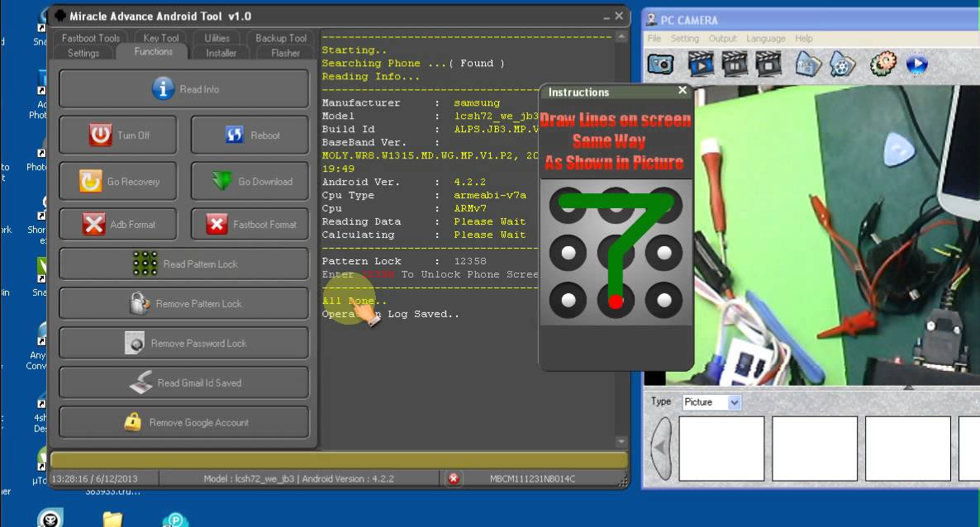
Task: Switch to the Settings tab
Action: click(x=83, y=53)
